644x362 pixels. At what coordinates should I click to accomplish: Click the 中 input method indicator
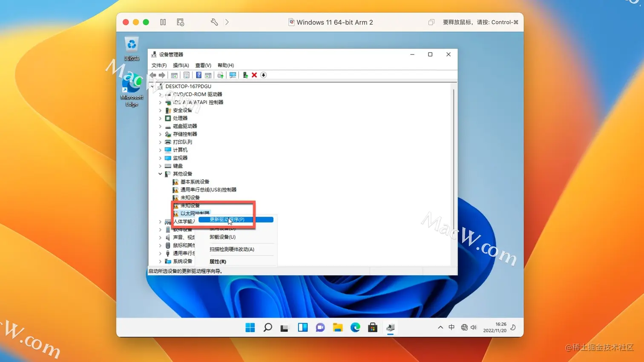pos(451,327)
